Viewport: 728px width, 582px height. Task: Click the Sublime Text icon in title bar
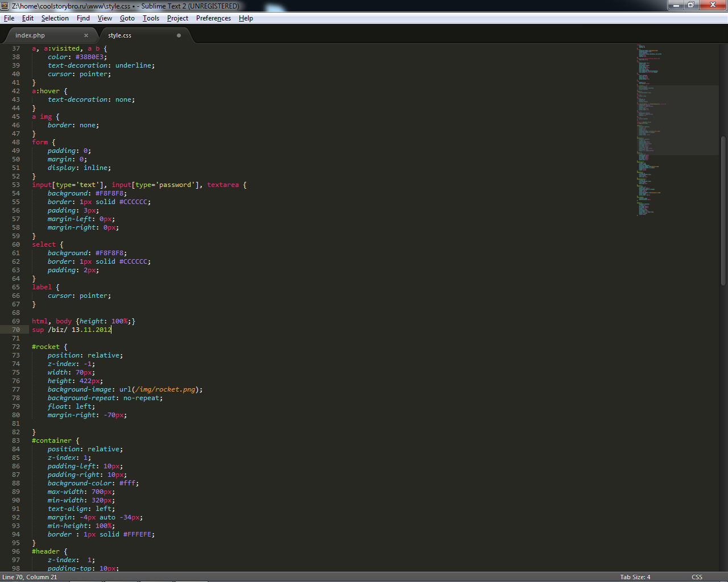tap(6, 6)
